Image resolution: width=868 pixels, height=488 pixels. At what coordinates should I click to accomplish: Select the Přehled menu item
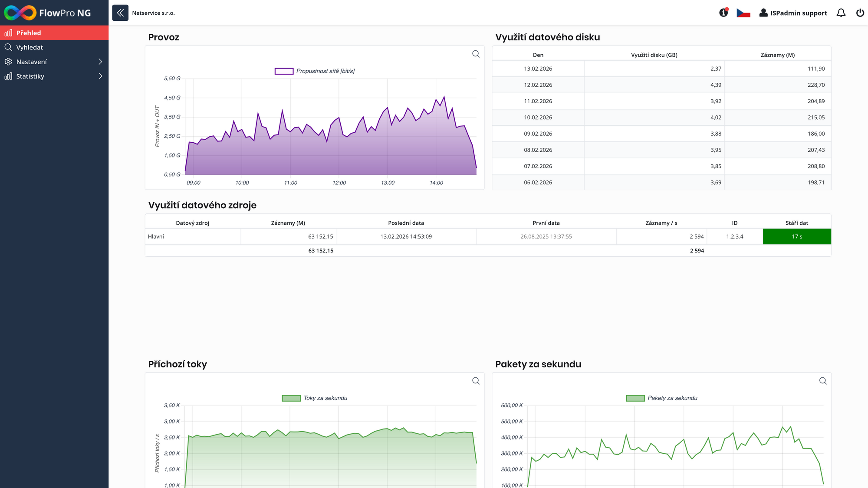point(29,33)
